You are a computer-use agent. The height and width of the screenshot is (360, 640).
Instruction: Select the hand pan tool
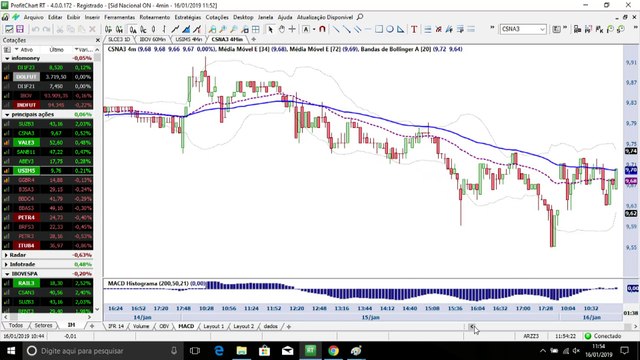pyautogui.click(x=281, y=29)
